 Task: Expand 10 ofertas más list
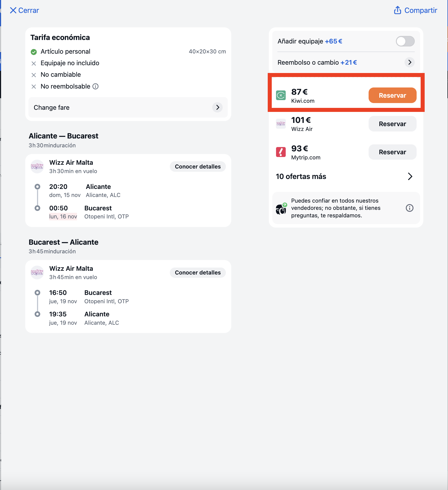(344, 176)
